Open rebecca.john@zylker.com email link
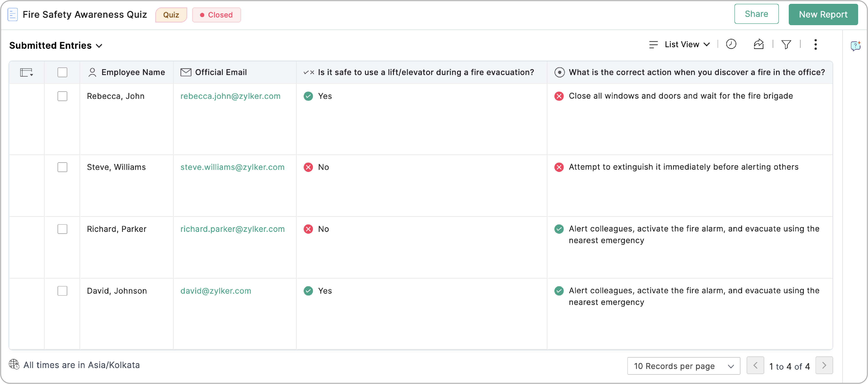 click(x=230, y=96)
